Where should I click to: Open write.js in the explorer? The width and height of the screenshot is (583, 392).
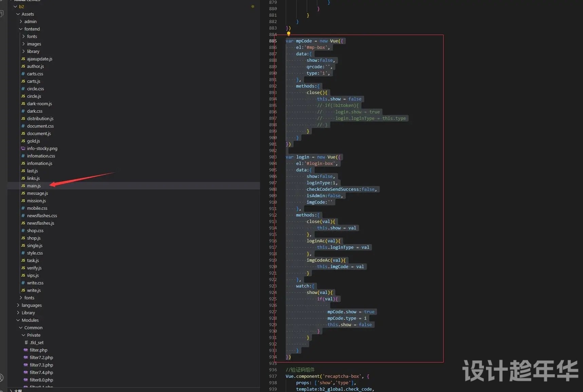(x=34, y=290)
